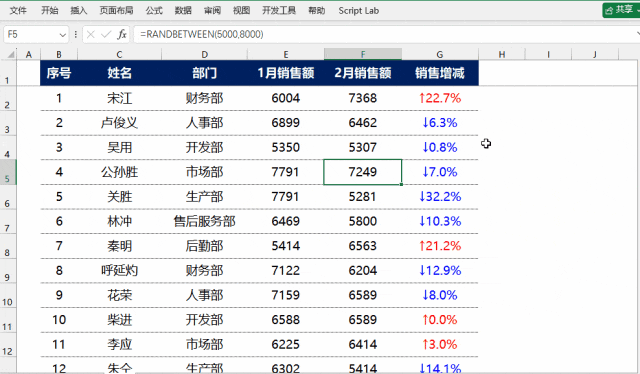Viewport: 640px width, 374px height.
Task: Click the Insert Function fx icon
Action: [122, 34]
